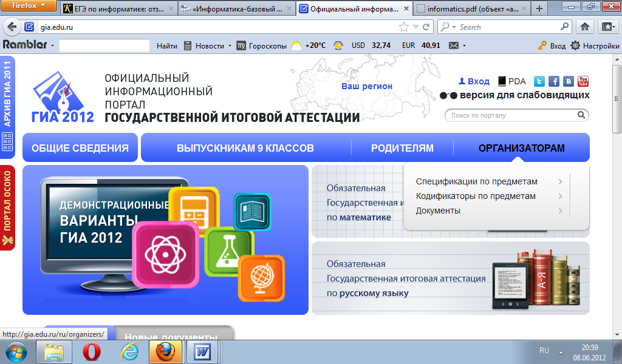This screenshot has width=622, height=364.
Task: Click the browser Back arrow button
Action: click(12, 27)
